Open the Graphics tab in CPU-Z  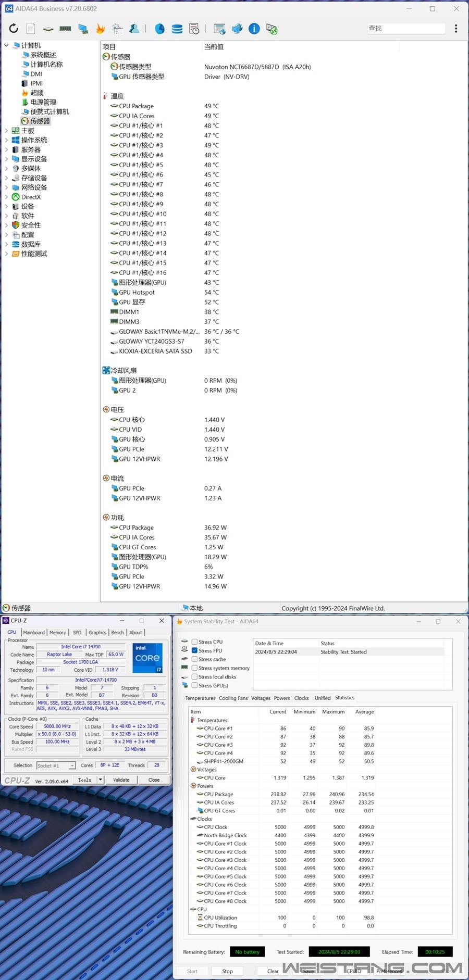coord(97,632)
